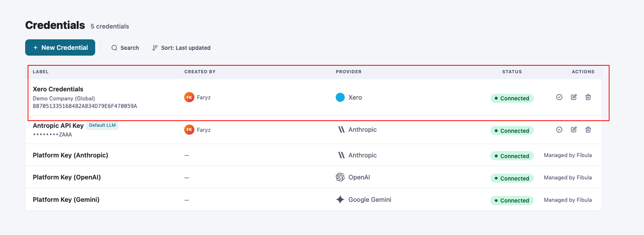Select the Antropic API Key label
The width and height of the screenshot is (644, 235).
58,126
